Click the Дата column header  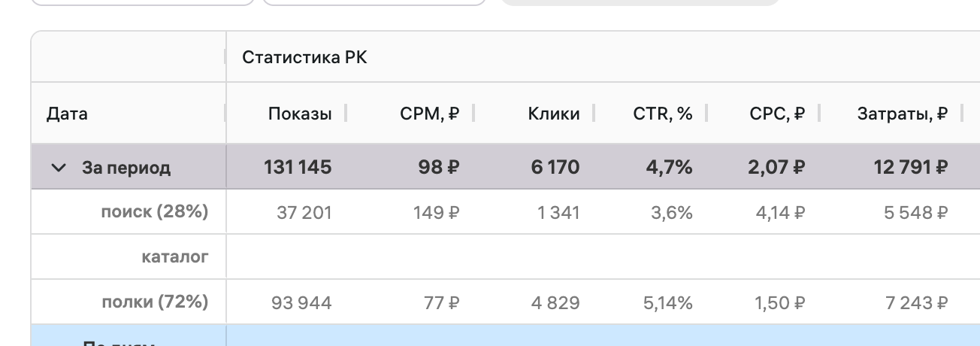click(67, 114)
